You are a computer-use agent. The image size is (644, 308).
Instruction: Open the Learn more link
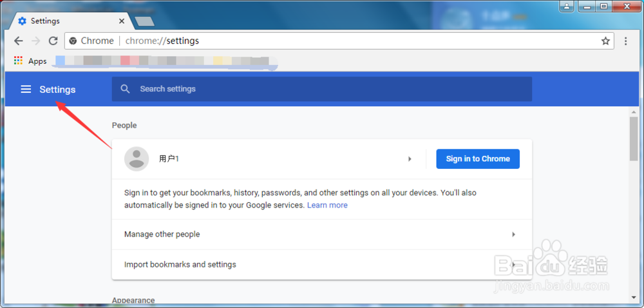(327, 205)
